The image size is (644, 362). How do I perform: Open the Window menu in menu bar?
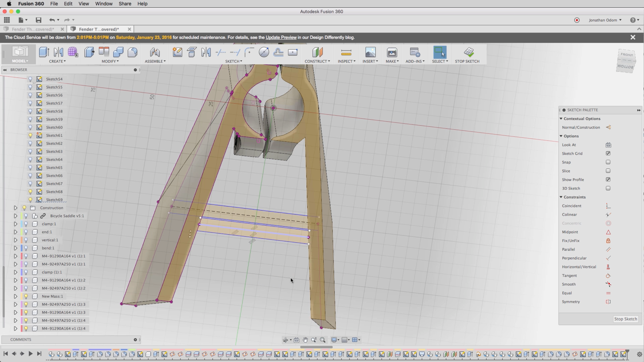click(104, 4)
